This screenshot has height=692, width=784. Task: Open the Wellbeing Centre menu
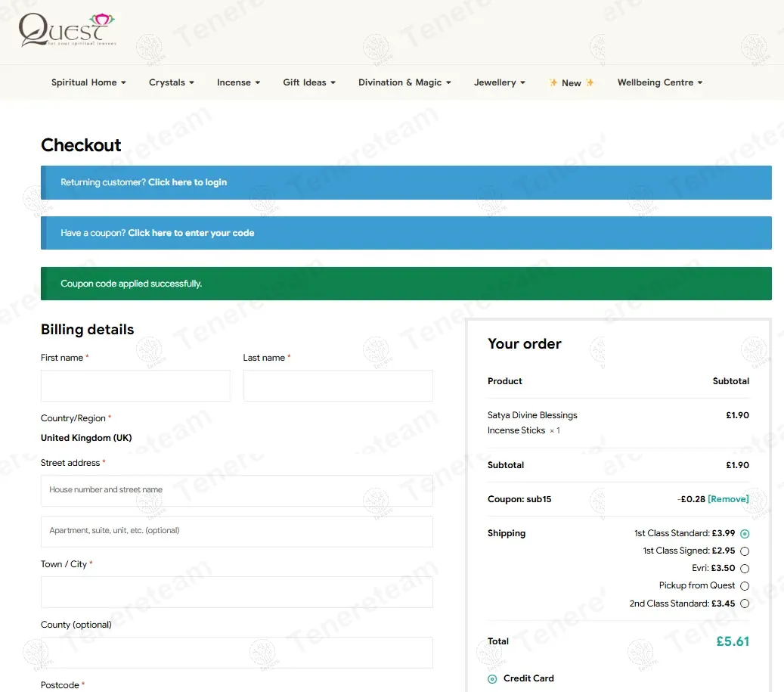tap(660, 82)
